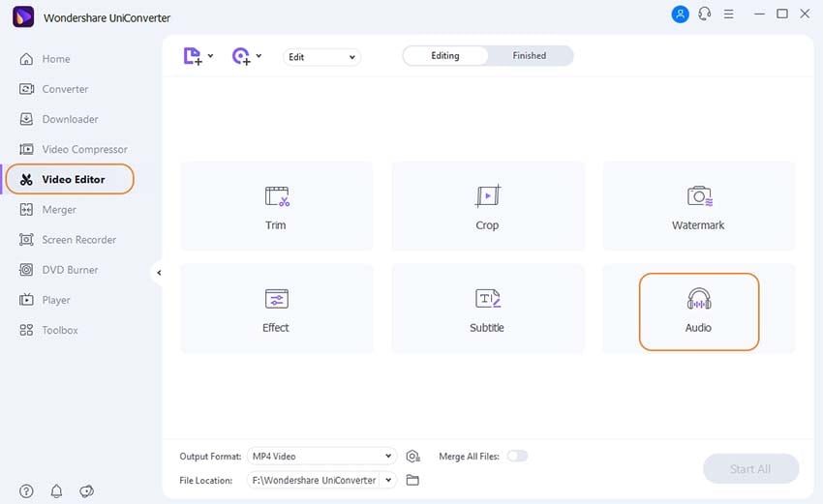Open the hamburger menu icon
The image size is (823, 504).
[x=728, y=15]
